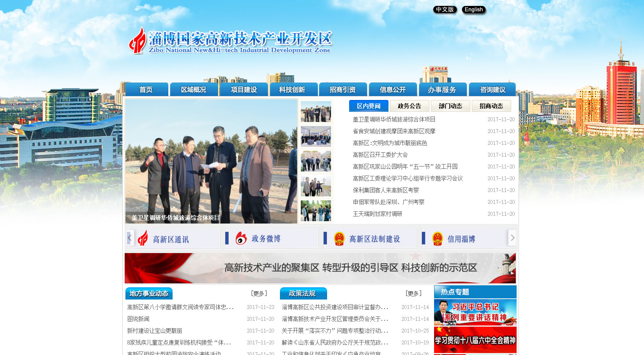The width and height of the screenshot is (644, 355).
Task: Switch site language to English
Action: tap(473, 10)
